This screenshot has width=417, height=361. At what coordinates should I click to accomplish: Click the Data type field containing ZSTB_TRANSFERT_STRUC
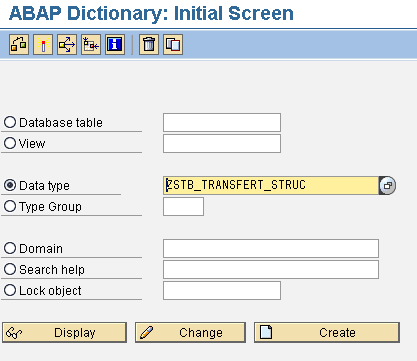[x=271, y=185]
